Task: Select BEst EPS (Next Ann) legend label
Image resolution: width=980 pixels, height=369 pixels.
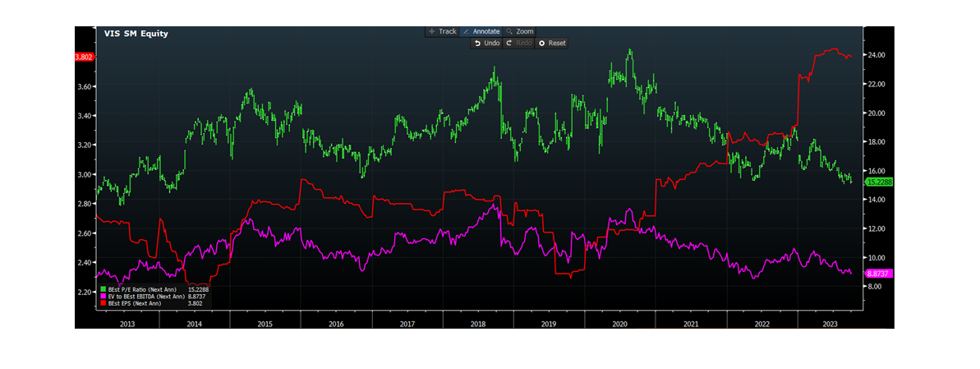Action: 135,303
